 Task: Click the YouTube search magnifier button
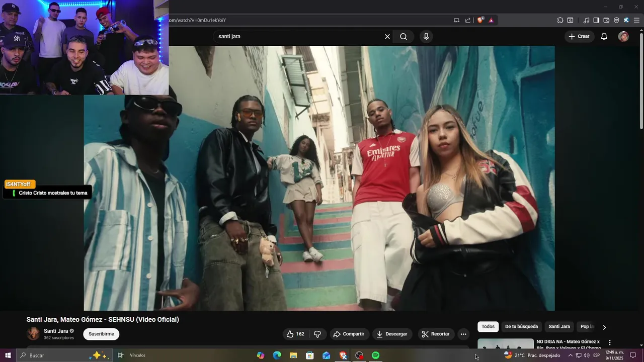[404, 37]
